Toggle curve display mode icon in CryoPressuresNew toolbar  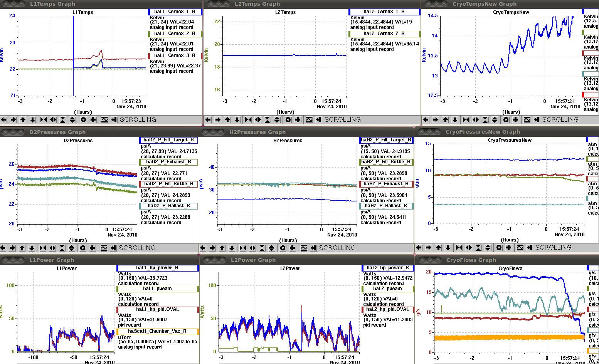[520, 248]
